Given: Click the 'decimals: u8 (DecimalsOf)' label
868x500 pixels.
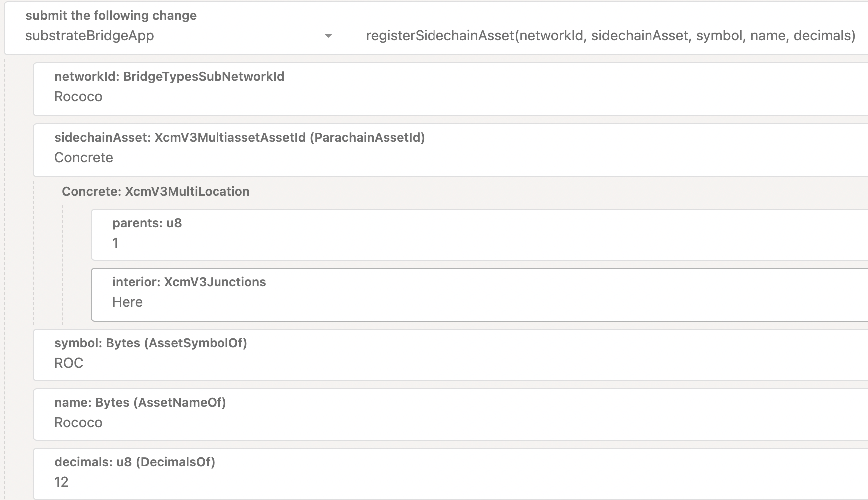Looking at the screenshot, I should [135, 462].
